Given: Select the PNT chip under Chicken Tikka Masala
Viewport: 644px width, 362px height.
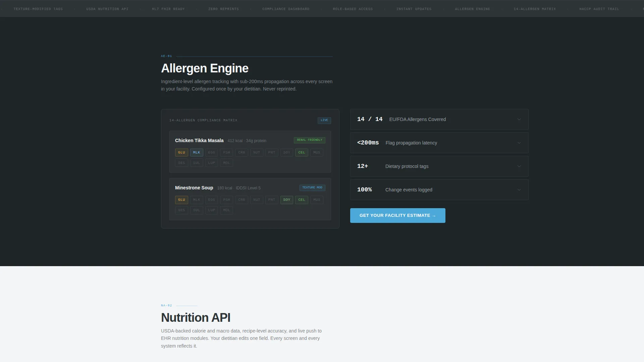Looking at the screenshot, I should tap(272, 153).
